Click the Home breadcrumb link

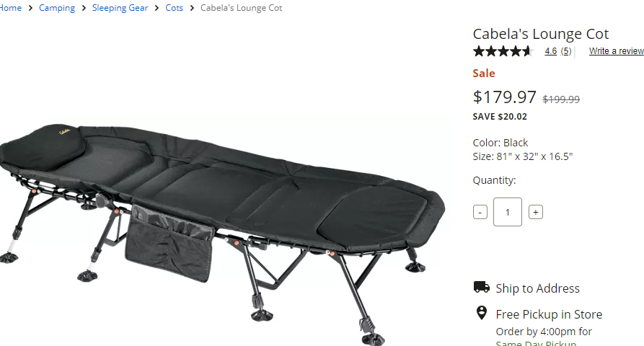pyautogui.click(x=10, y=8)
